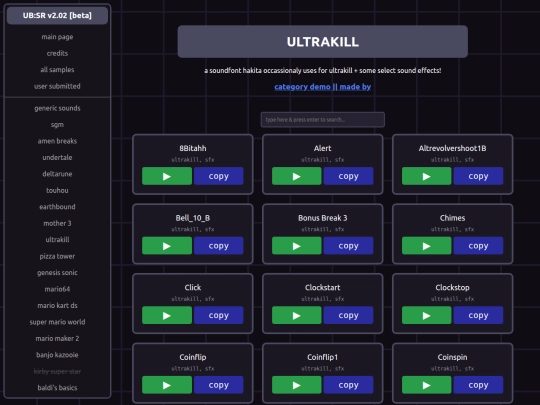Copy the 8Bitahh sample
The image size is (540, 405).
pyautogui.click(x=219, y=176)
